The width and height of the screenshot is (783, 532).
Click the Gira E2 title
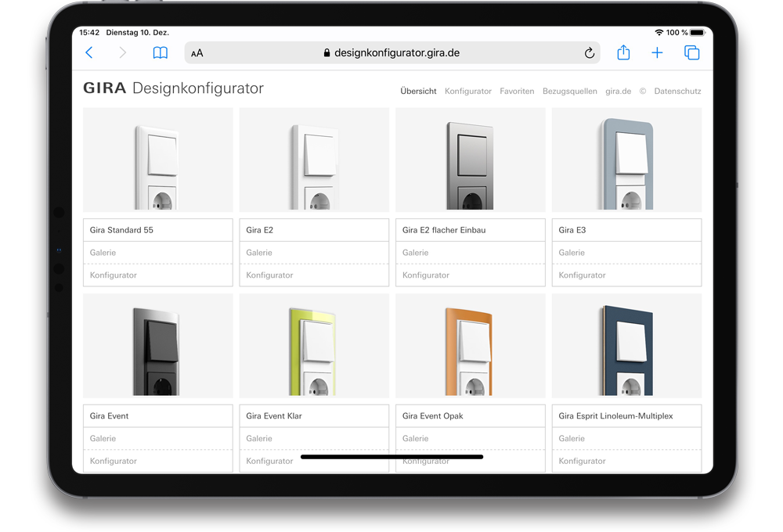click(260, 230)
